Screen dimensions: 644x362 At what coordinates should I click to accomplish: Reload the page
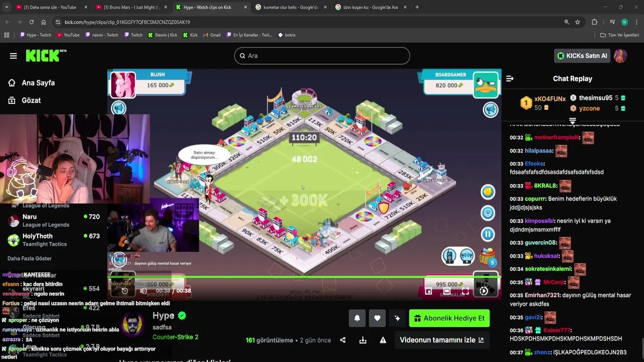(31, 22)
